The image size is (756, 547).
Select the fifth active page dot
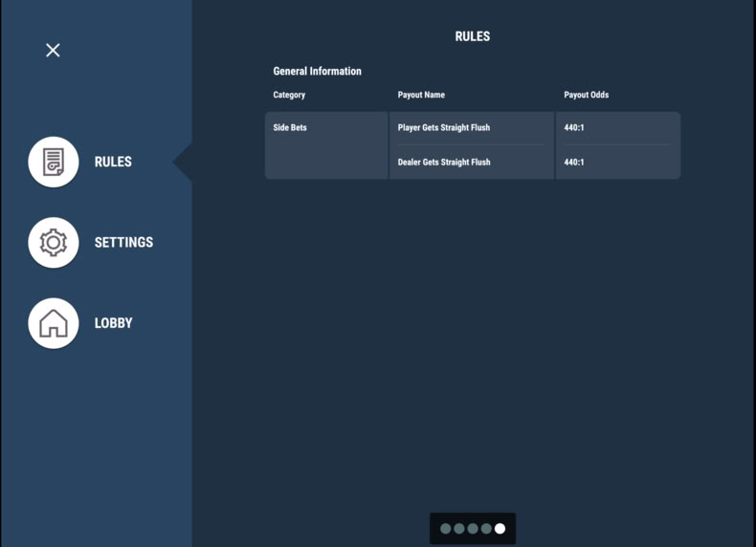tap(500, 529)
